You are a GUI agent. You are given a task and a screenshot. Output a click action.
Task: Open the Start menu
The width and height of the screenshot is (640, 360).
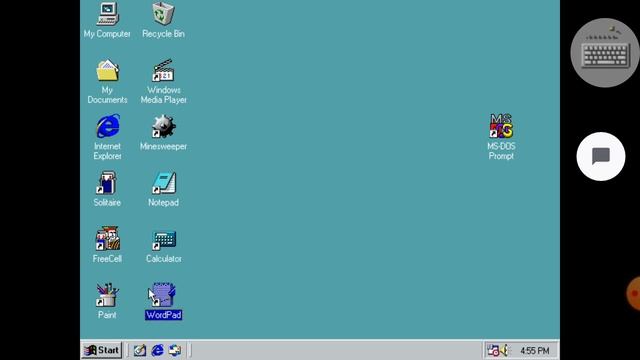102,350
